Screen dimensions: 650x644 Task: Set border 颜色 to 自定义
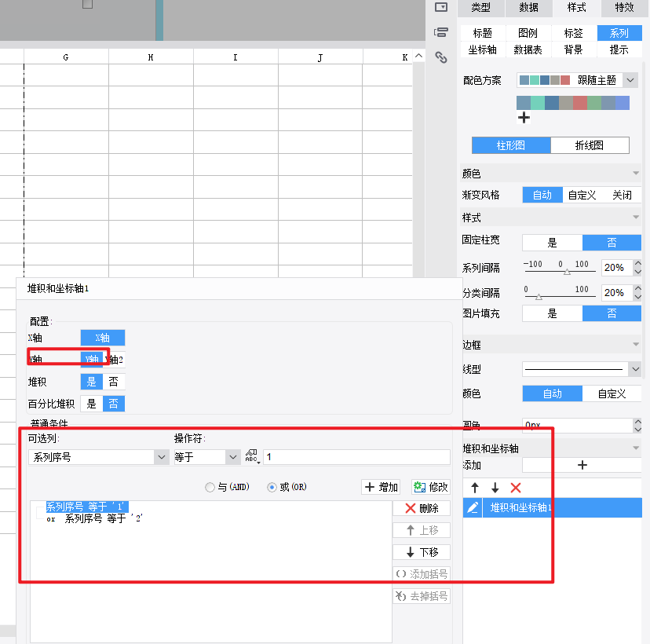coord(612,393)
